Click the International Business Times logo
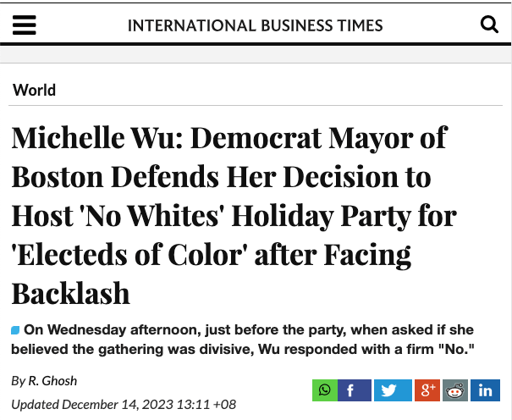Image resolution: width=512 pixels, height=420 pixels. click(255, 25)
